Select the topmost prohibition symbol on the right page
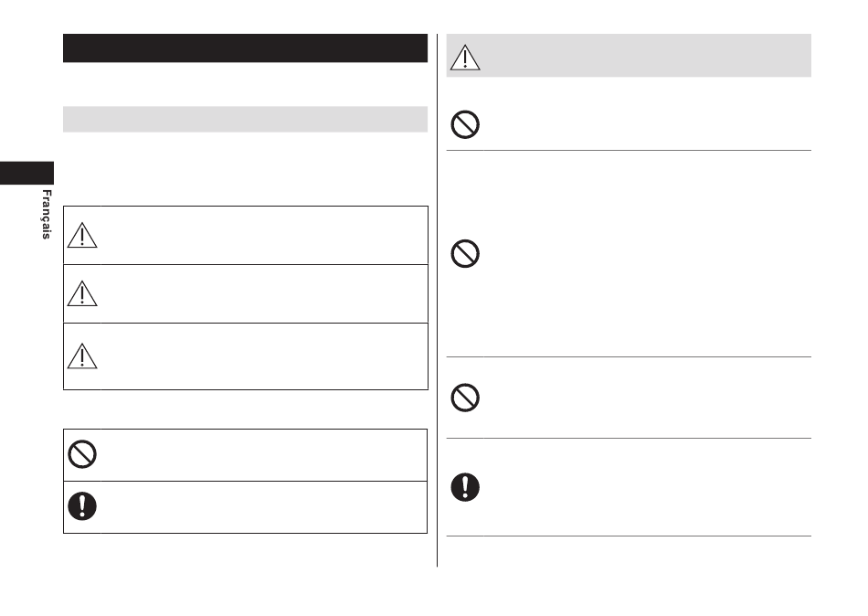Screen dimensions: 868x616 click(465, 124)
